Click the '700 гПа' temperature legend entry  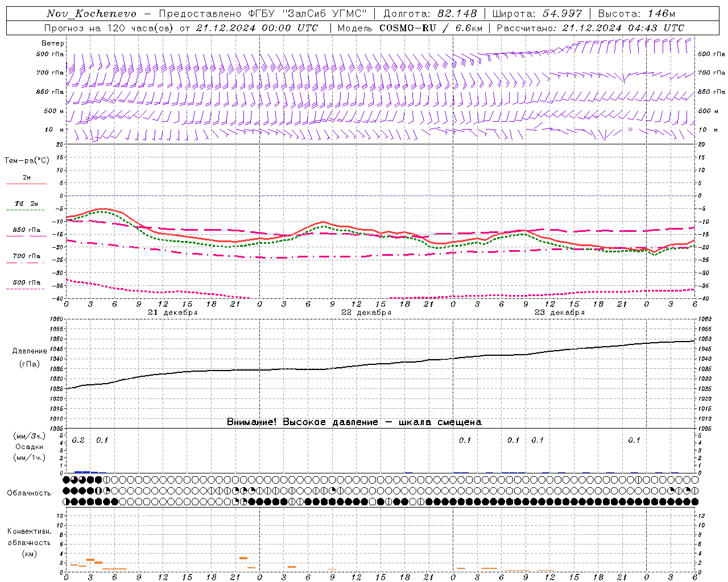coord(26,256)
